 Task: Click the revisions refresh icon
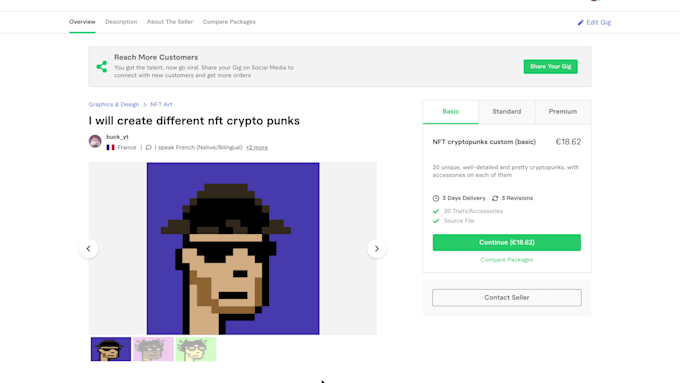[495, 198]
